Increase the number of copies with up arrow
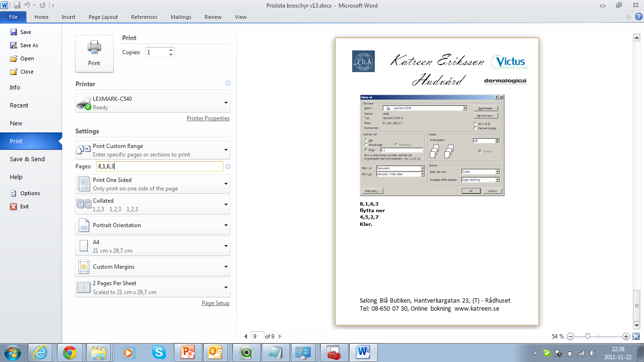This screenshot has height=362, width=644. (x=171, y=50)
